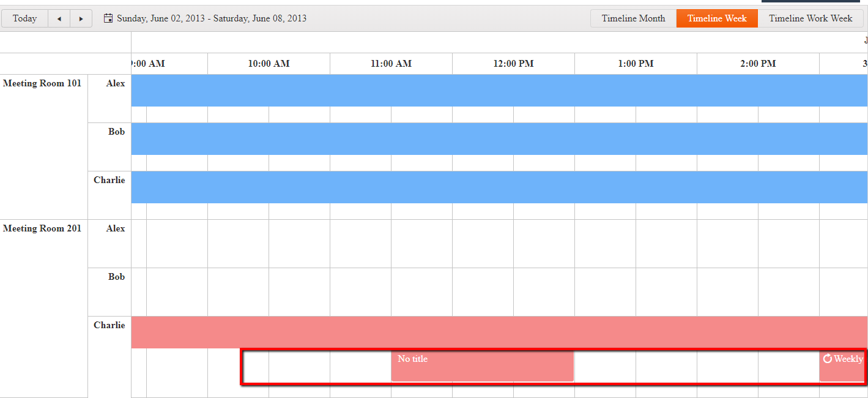Click Charlie label under Meeting Room 101
The image size is (868, 398).
click(109, 180)
